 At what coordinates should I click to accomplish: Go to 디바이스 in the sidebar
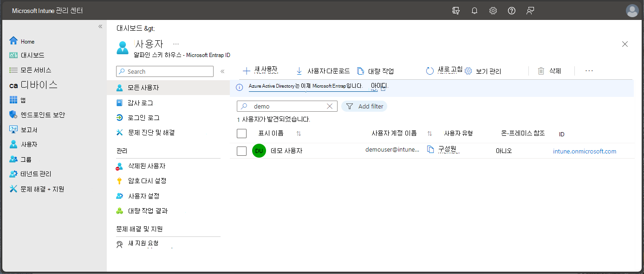pyautogui.click(x=33, y=85)
